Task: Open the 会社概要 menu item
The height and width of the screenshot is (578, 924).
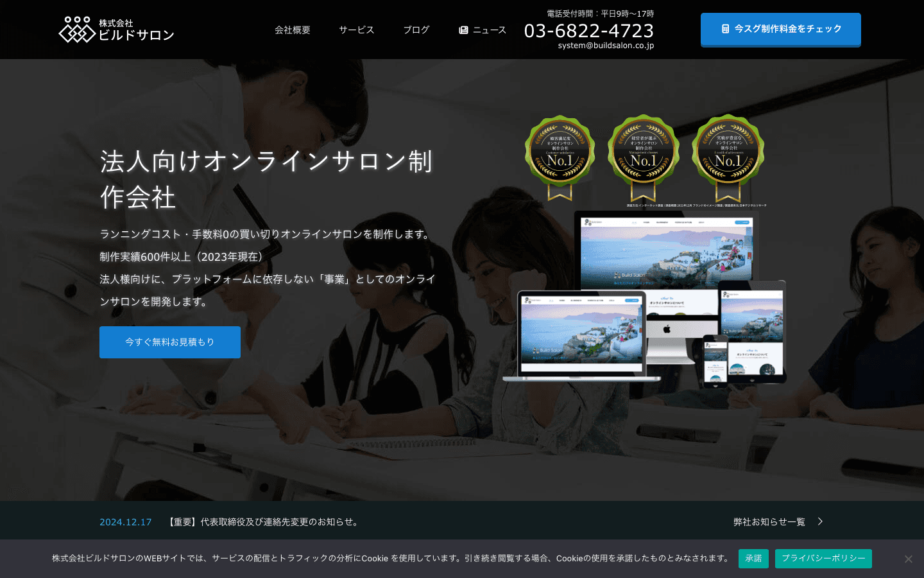Action: [x=293, y=30]
